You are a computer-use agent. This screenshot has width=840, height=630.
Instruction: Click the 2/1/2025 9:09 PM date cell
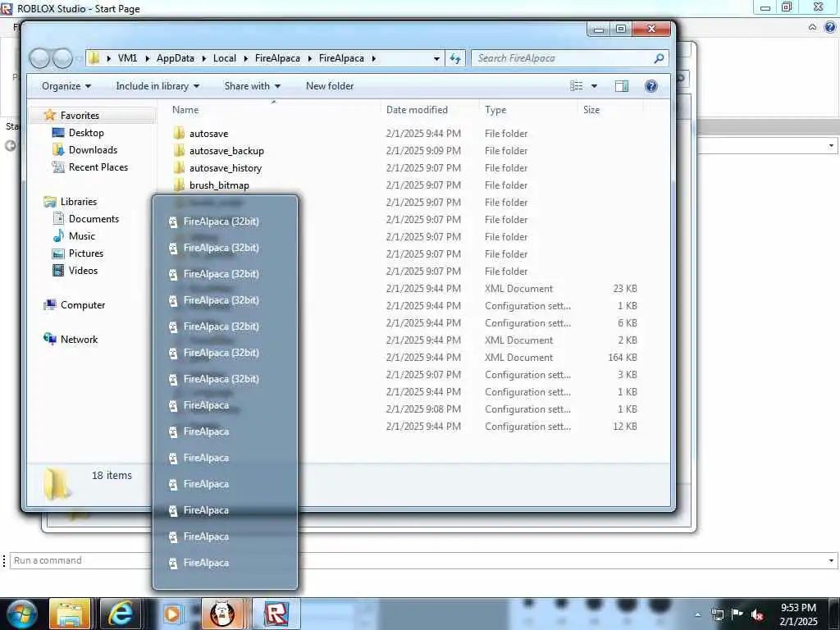click(x=423, y=151)
